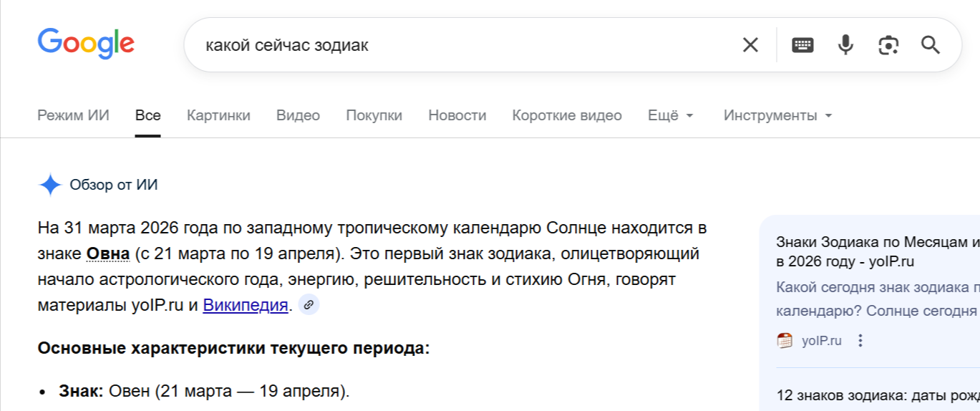Expand the Инструменты dropdown
Viewport: 980px width, 411px height.
point(777,115)
